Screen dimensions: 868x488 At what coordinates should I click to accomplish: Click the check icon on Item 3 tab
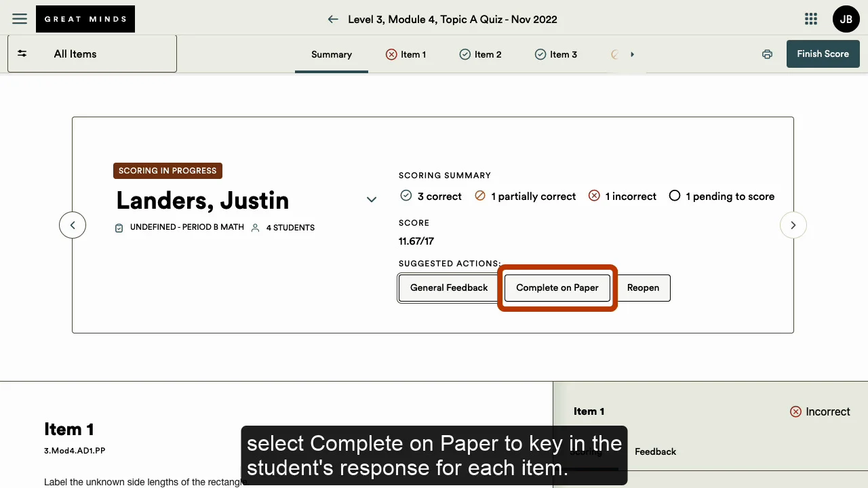point(540,54)
